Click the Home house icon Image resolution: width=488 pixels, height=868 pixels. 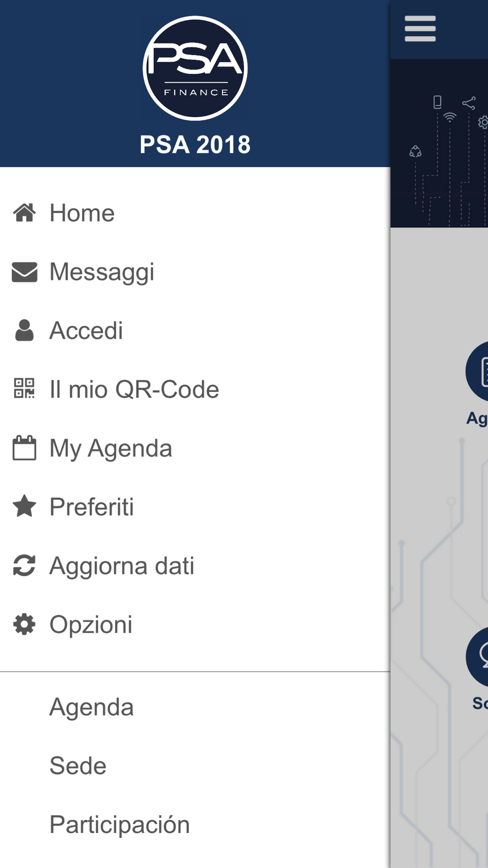tap(24, 213)
